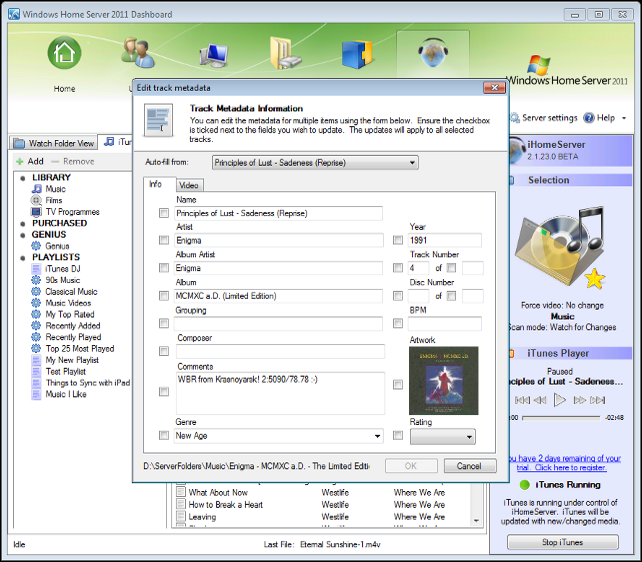Screen dimensions: 642x562
Task: Click the skip to previous track button
Action: pyautogui.click(x=522, y=400)
